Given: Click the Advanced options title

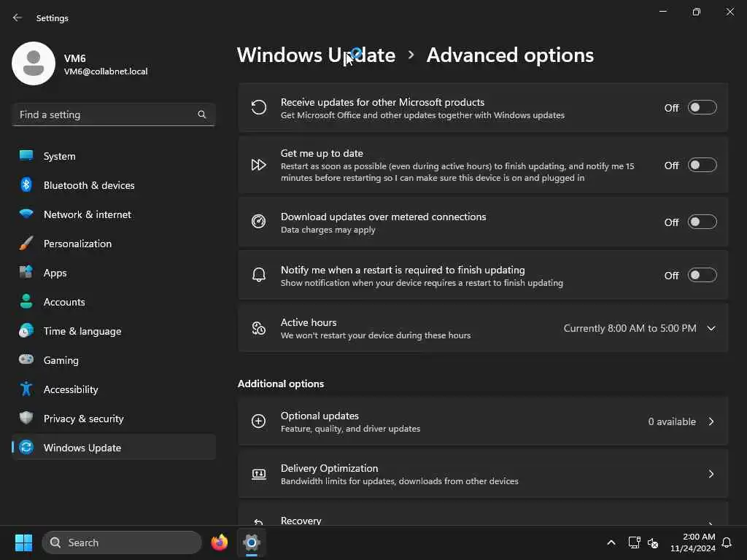Looking at the screenshot, I should (510, 55).
